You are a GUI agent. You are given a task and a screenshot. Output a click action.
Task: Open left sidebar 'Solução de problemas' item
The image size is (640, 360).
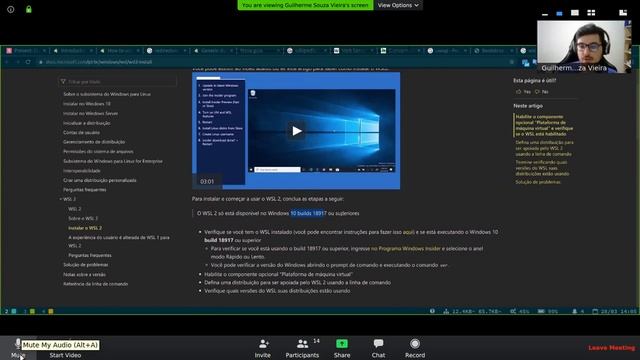click(86, 265)
